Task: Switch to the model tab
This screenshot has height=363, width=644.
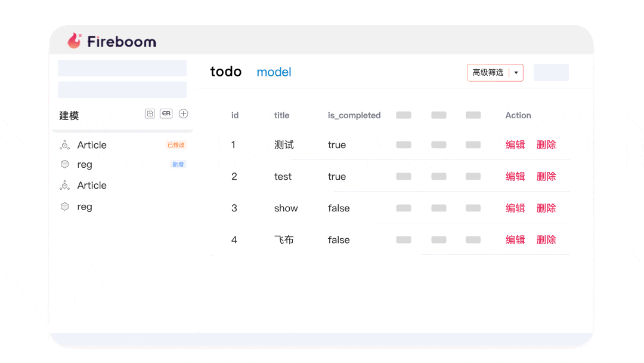Action: [x=274, y=72]
